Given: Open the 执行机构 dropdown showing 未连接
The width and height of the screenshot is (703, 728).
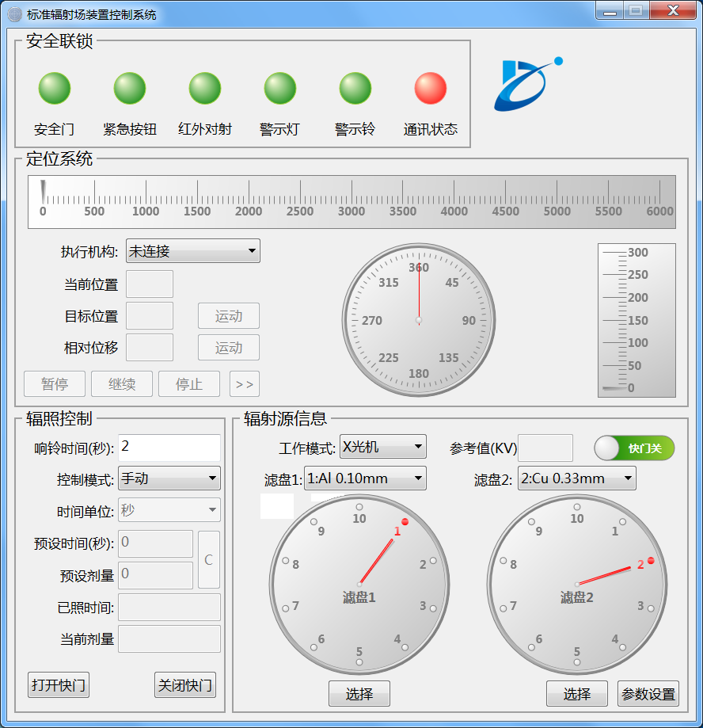Looking at the screenshot, I should coord(192,250).
